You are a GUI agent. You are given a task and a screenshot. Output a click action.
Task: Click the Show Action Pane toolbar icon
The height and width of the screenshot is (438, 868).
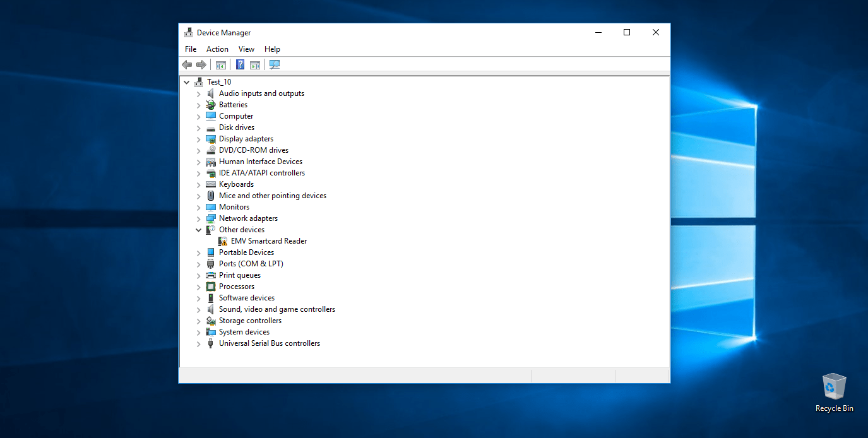pos(255,64)
